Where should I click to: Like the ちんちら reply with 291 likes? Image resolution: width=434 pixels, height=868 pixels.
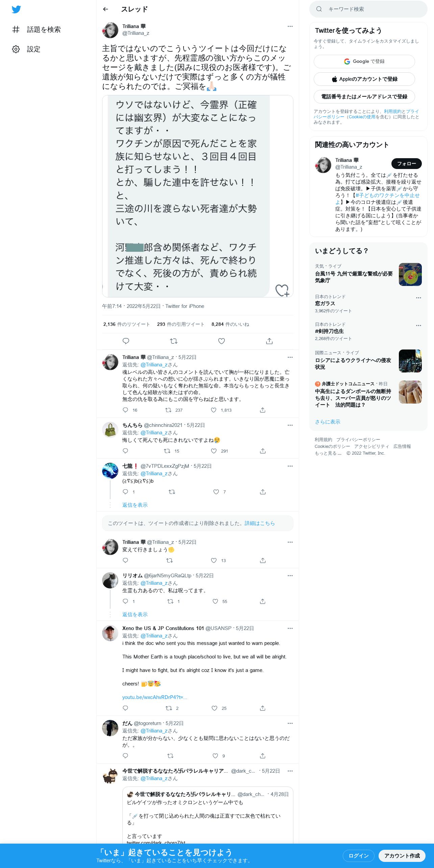[214, 451]
